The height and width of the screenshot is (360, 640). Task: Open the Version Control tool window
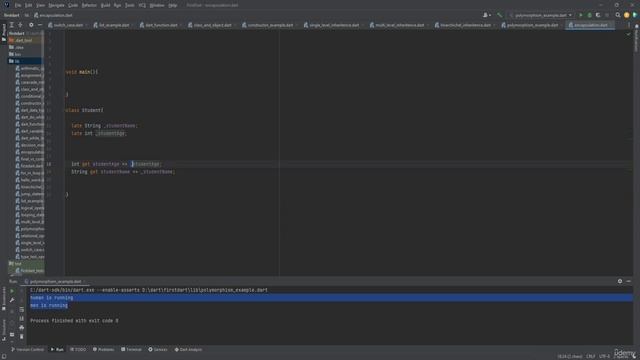[x=28, y=350]
